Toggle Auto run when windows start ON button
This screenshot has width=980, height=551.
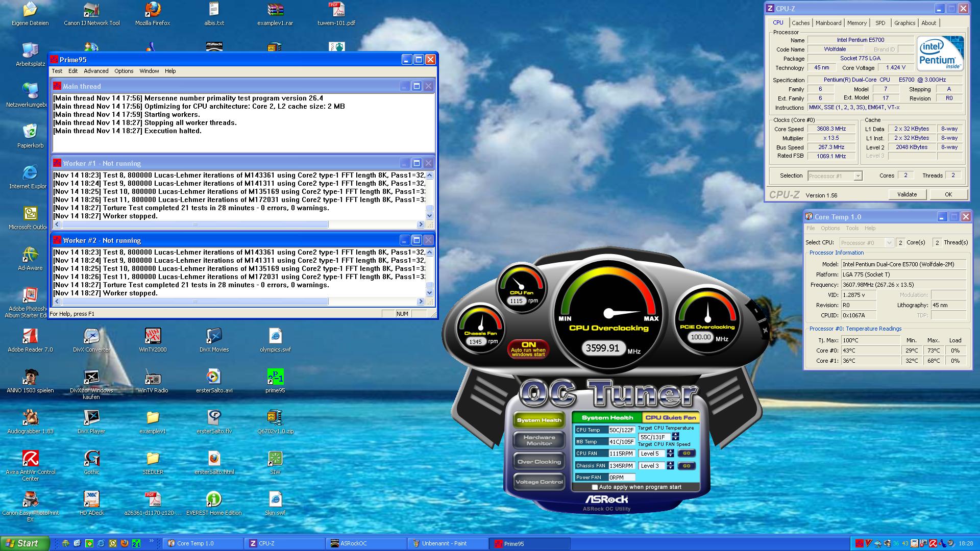click(529, 349)
